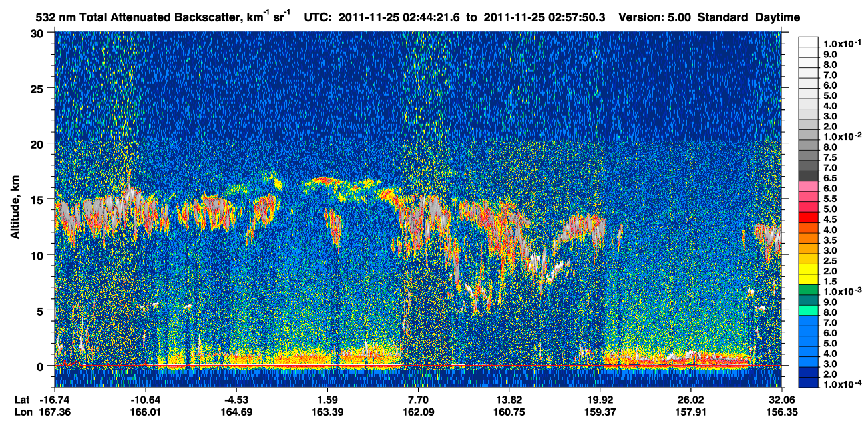The image size is (868, 445).
Task: Click the 'Lat' row label
Action: tap(23, 399)
